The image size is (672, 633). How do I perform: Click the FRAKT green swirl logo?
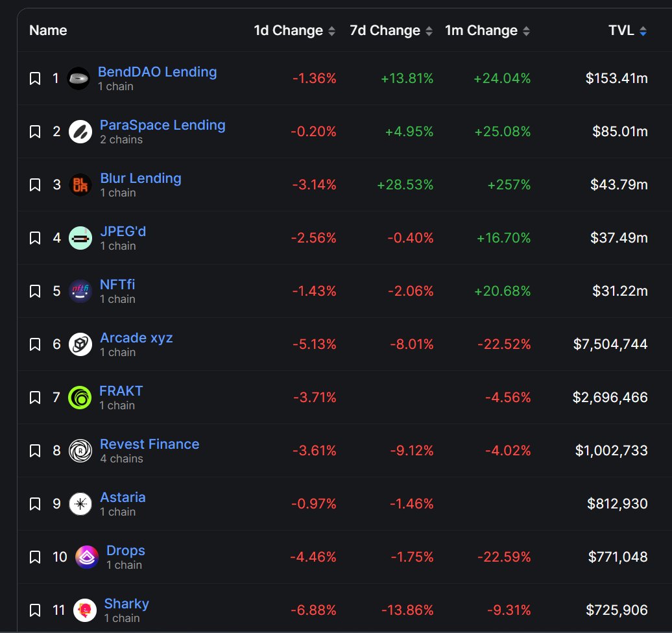pos(80,398)
